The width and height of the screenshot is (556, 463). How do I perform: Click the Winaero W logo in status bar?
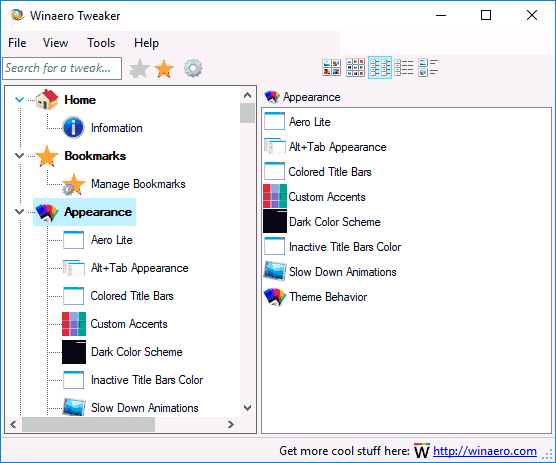pos(422,451)
